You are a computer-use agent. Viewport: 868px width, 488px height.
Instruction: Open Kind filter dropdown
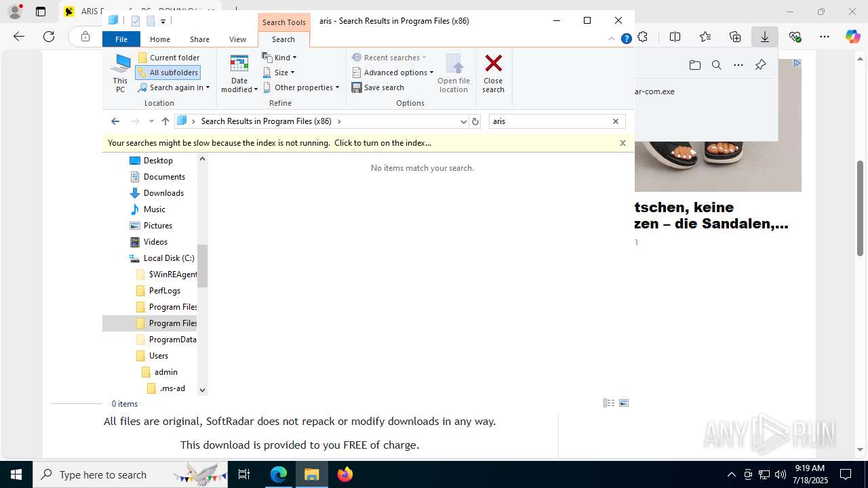pyautogui.click(x=279, y=58)
